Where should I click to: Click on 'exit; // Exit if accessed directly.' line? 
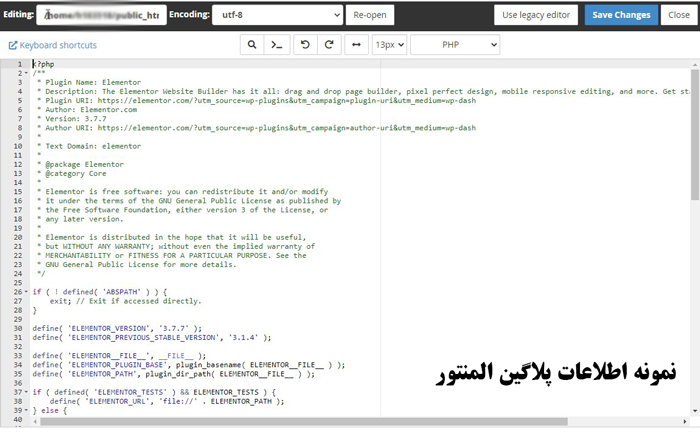pyautogui.click(x=125, y=301)
